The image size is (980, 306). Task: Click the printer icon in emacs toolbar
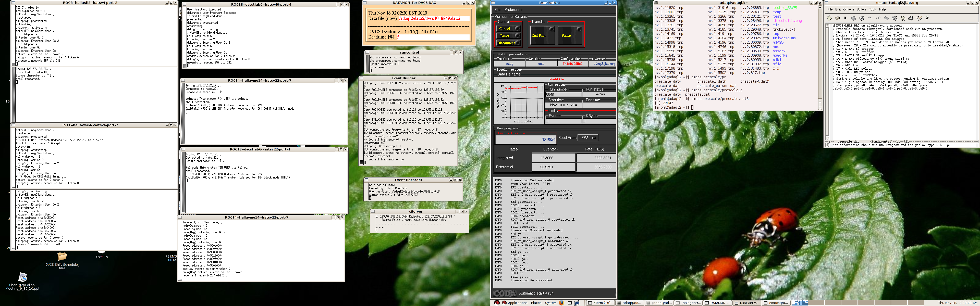pos(911,18)
